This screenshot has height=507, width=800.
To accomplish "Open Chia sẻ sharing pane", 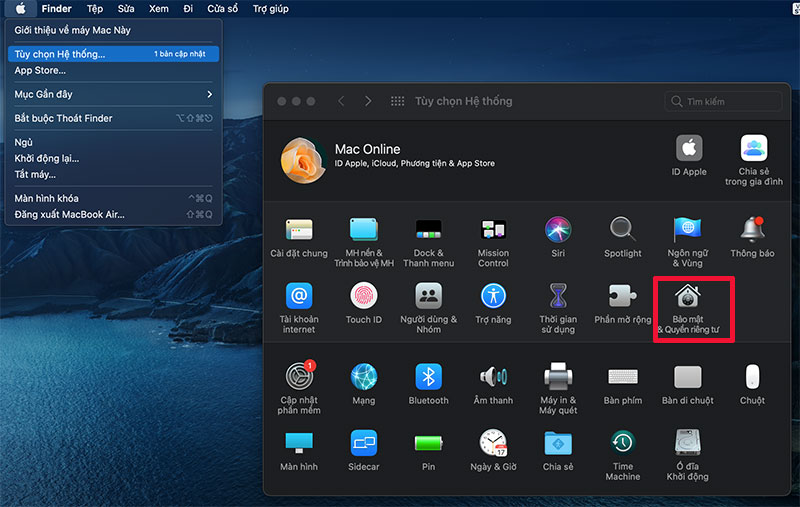I will click(558, 450).
